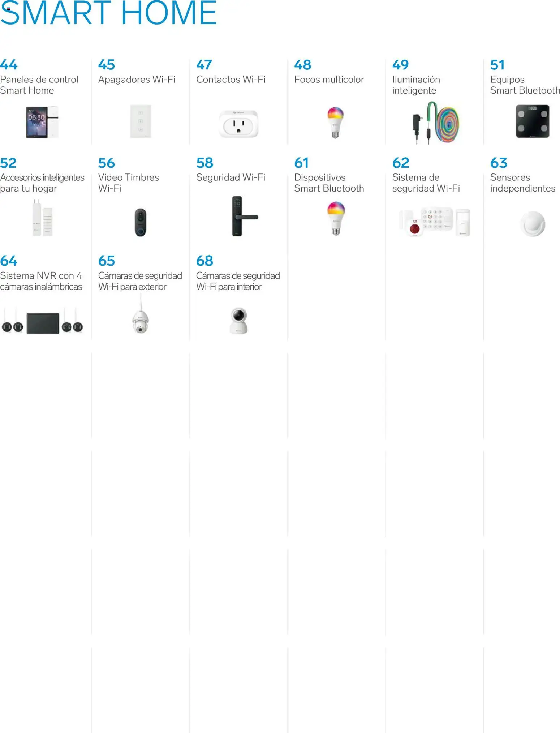Open the multicolor bulb under Focos multicolor
The width and height of the screenshot is (560, 733).
click(336, 122)
